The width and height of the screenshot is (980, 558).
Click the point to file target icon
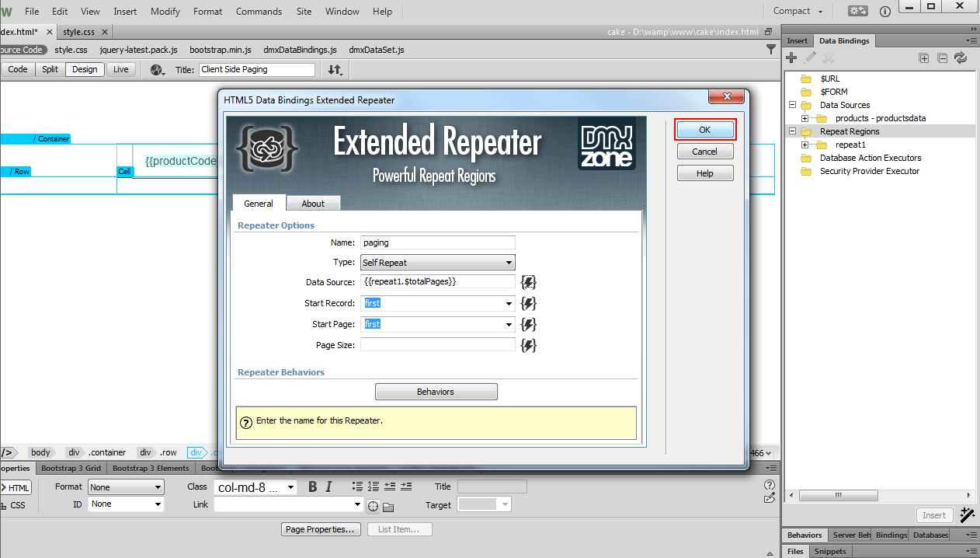(x=373, y=507)
